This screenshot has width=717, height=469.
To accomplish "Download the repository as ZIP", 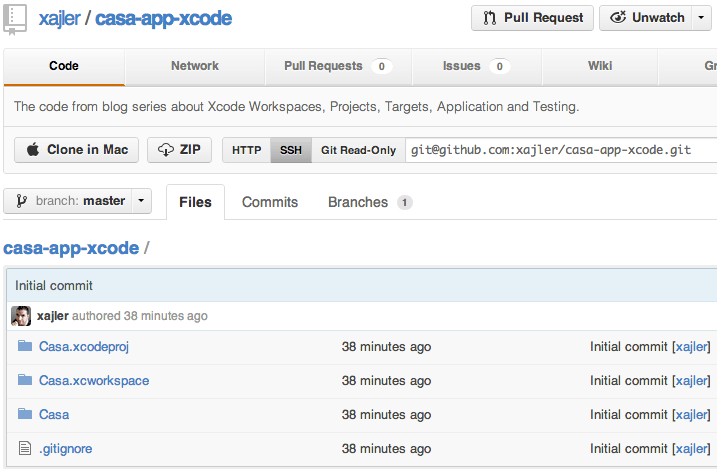I will click(x=179, y=150).
